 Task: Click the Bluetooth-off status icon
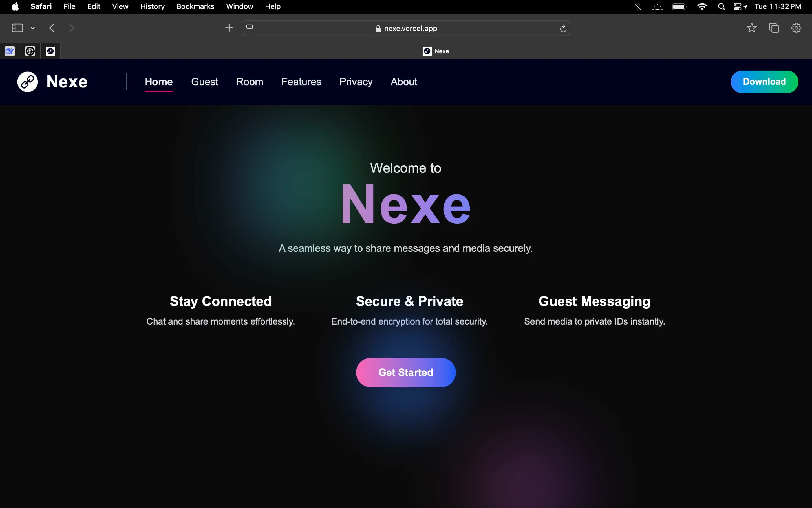click(638, 7)
